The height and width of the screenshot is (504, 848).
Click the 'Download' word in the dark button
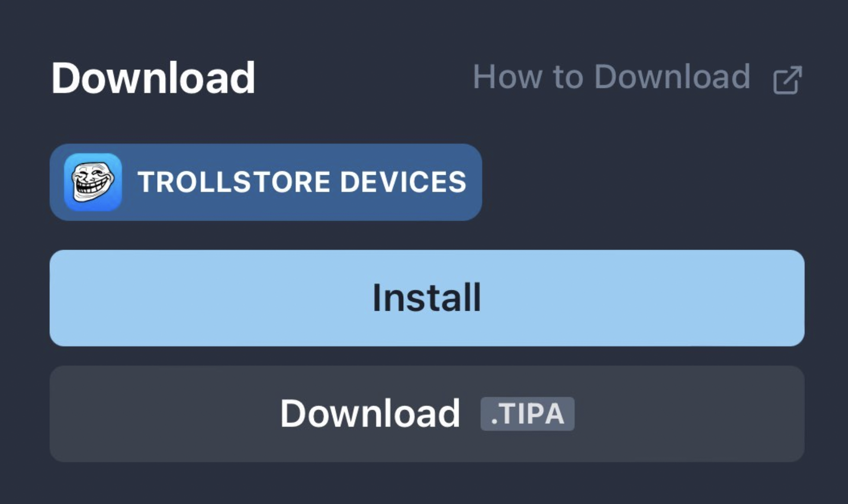tap(370, 413)
